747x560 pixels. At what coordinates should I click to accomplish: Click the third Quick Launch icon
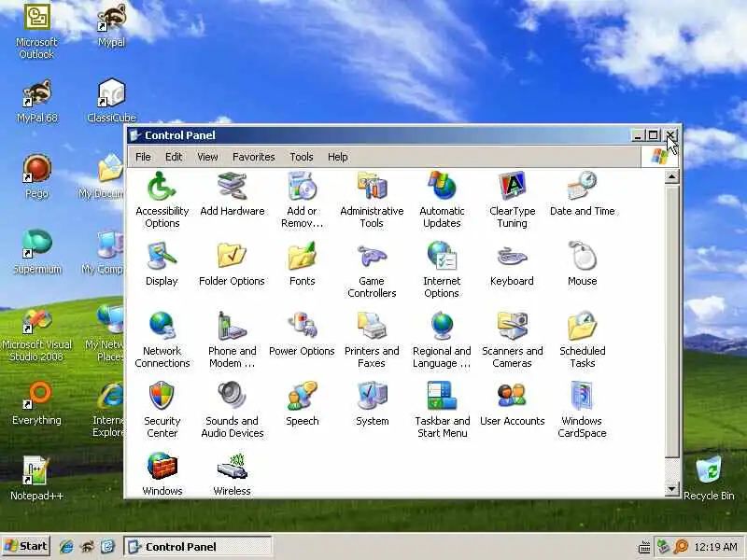108,546
